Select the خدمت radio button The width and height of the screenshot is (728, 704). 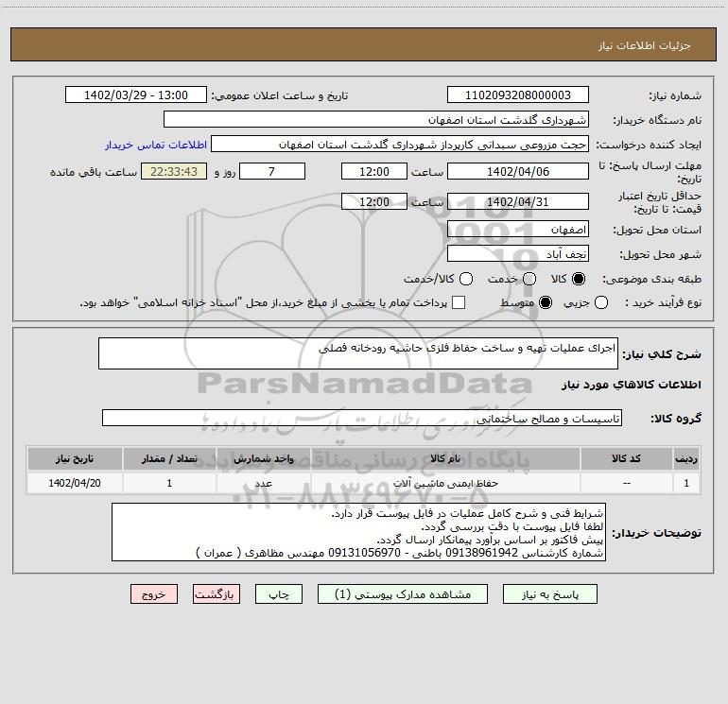[529, 279]
